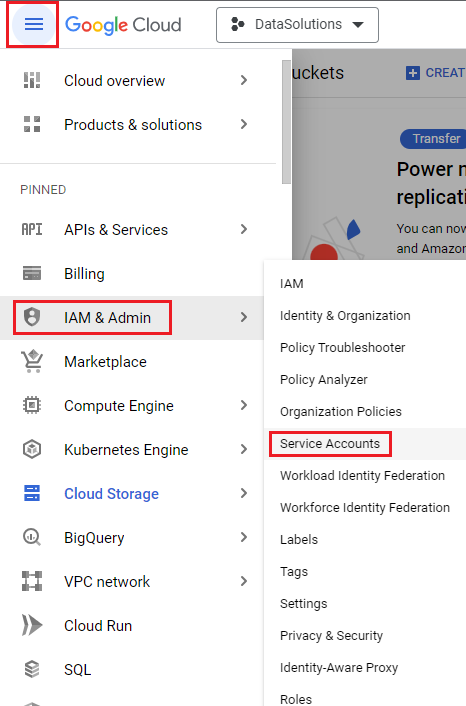
Task: Go to Marketplace
Action: pyautogui.click(x=105, y=362)
